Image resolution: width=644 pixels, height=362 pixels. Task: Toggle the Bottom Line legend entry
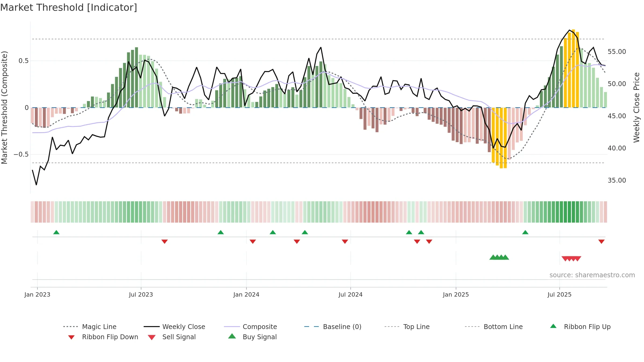[x=494, y=327]
